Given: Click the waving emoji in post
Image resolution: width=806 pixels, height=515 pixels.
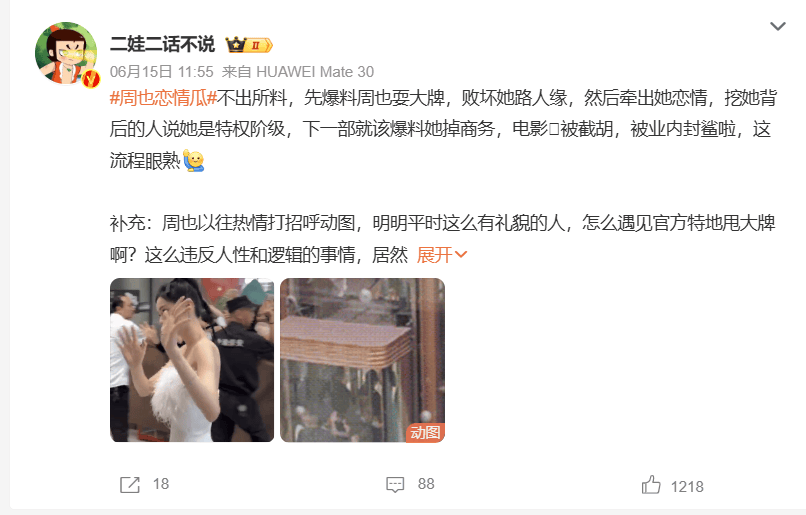Looking at the screenshot, I should (x=194, y=161).
